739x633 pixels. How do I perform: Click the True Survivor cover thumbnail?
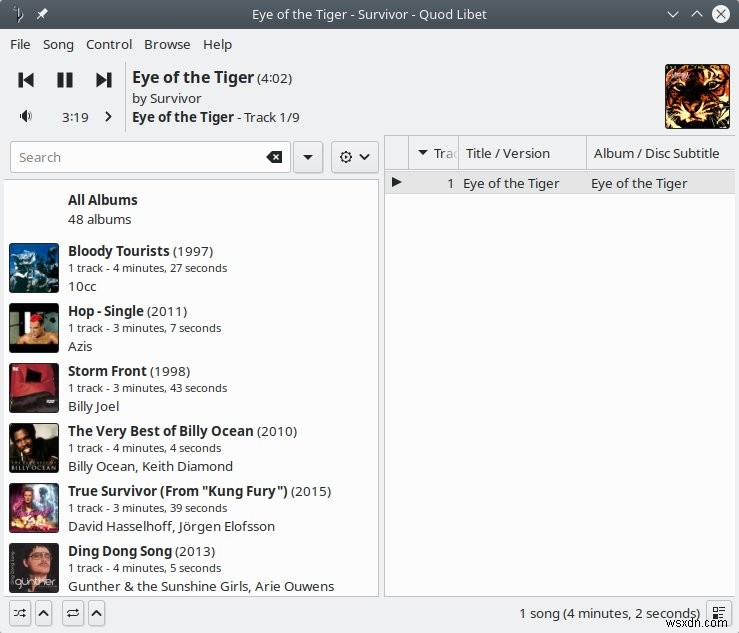click(34, 508)
